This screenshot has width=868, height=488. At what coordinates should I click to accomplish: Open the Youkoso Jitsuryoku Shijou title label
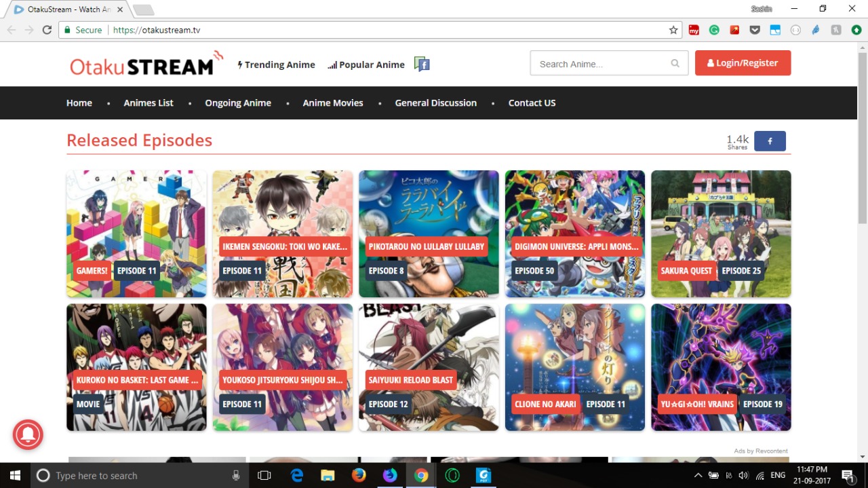point(283,380)
